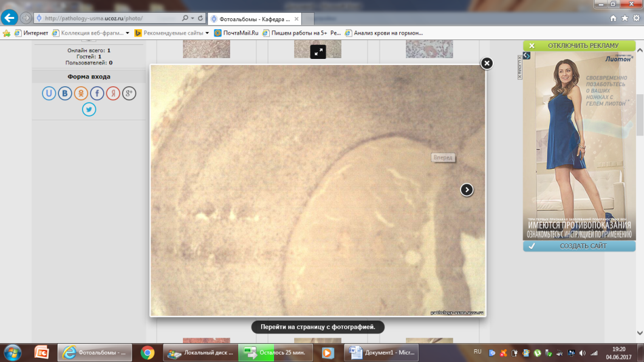Image resolution: width=644 pixels, height=362 pixels.
Task: Close the Фотоальбомы browser tab
Action: pos(296,19)
